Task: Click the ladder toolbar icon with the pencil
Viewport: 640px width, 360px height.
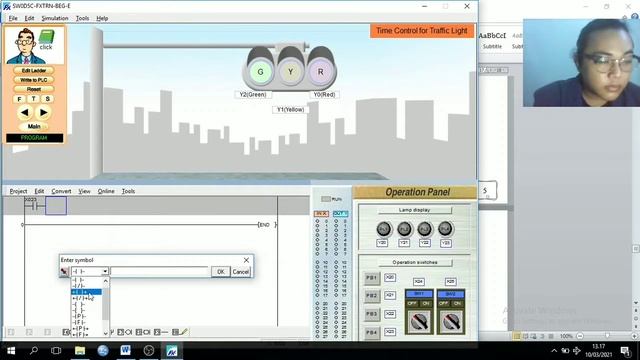Action: [180, 332]
